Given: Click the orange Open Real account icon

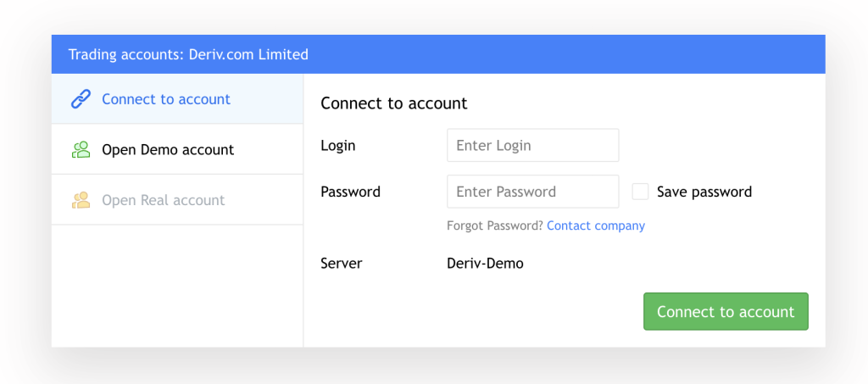Looking at the screenshot, I should (81, 200).
